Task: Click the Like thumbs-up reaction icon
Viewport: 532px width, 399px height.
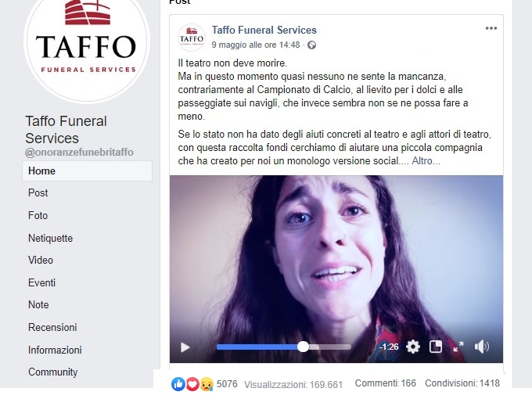Action: click(178, 384)
